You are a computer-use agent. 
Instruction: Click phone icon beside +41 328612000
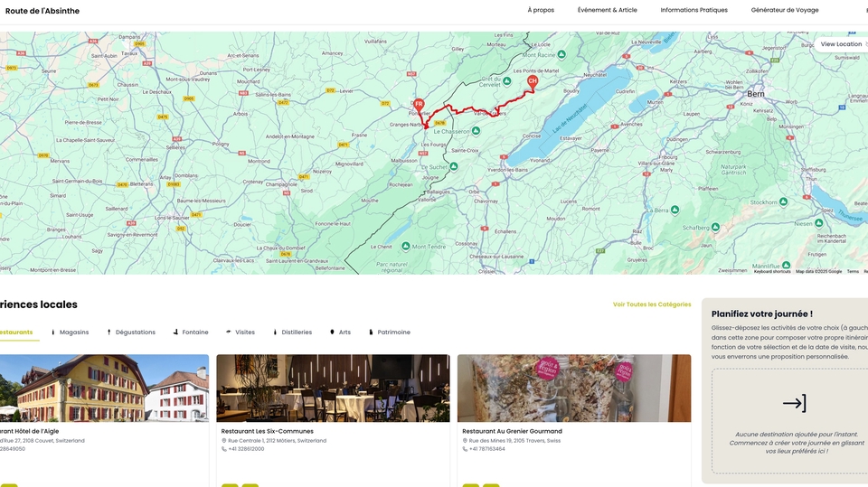223,449
